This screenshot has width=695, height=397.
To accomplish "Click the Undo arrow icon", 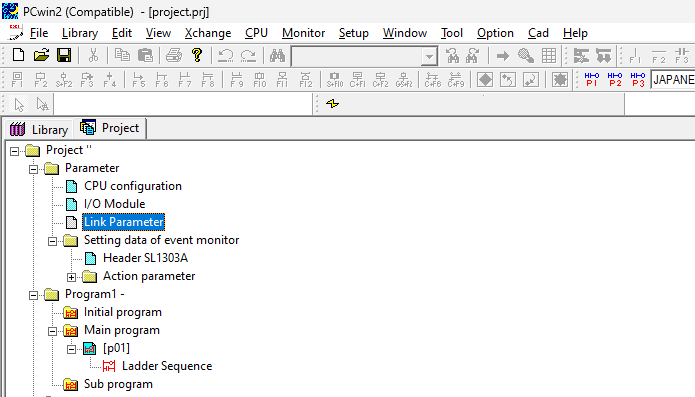I will [226, 55].
